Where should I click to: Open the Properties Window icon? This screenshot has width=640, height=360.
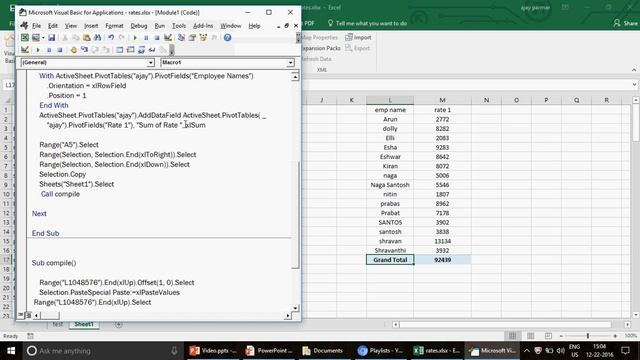[x=192, y=38]
